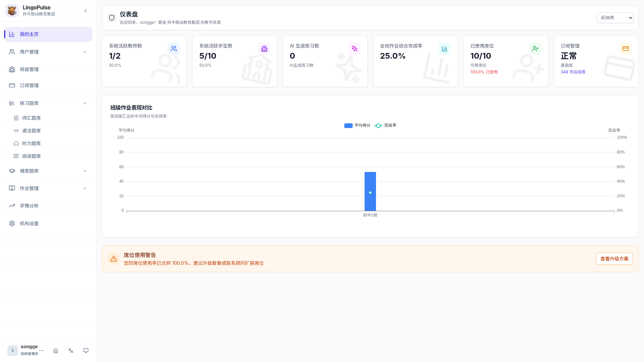Toggle 完成率 line in chart legend
644x362 pixels.
(x=385, y=125)
